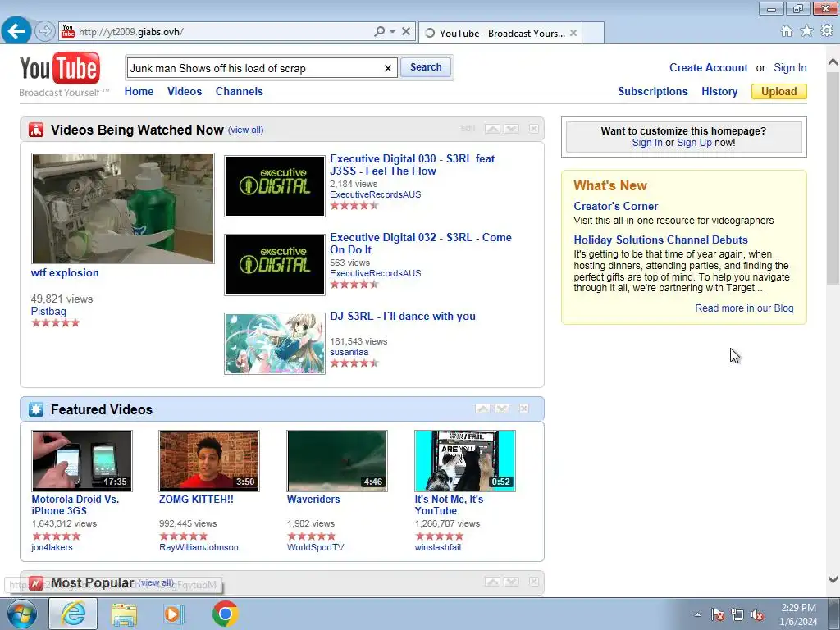
Task: Click the Search button
Action: pos(426,67)
